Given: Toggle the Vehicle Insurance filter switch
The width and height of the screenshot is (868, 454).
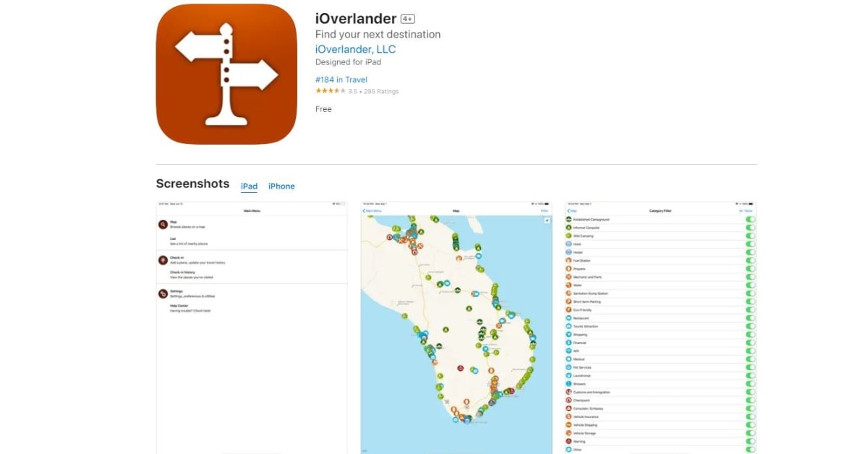Looking at the screenshot, I should (750, 417).
